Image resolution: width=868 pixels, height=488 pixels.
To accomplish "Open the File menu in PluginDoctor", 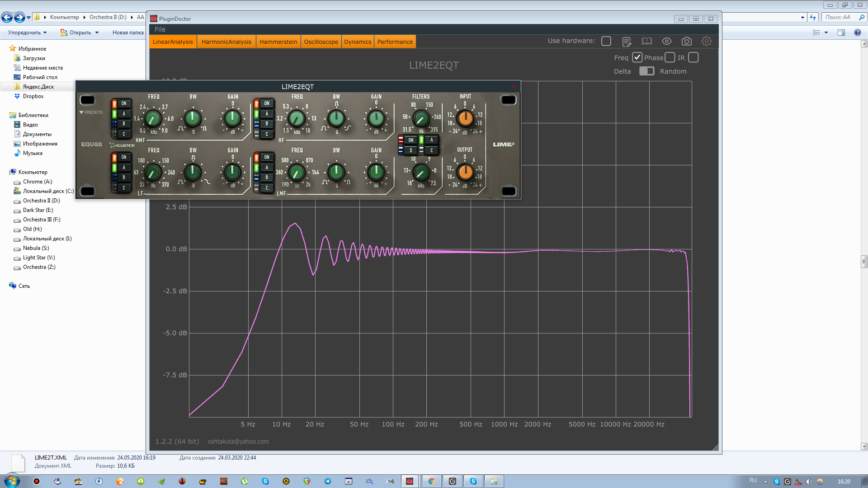I will tap(160, 29).
